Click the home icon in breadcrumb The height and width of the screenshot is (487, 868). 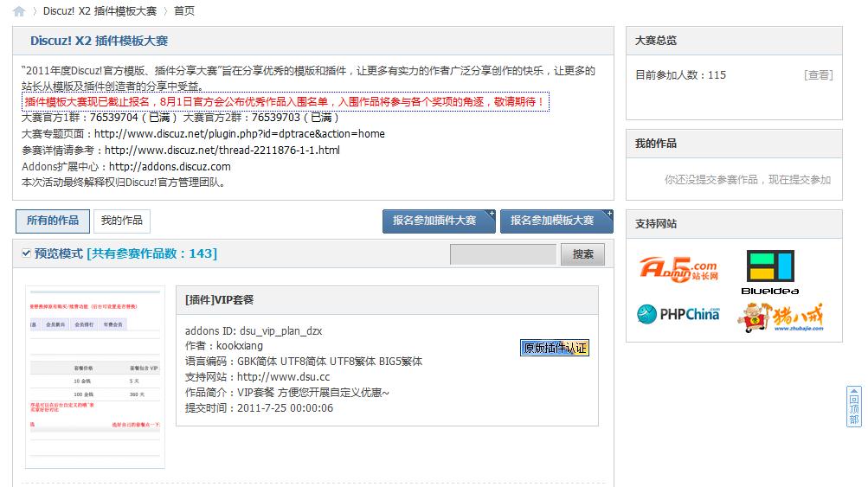coord(19,11)
